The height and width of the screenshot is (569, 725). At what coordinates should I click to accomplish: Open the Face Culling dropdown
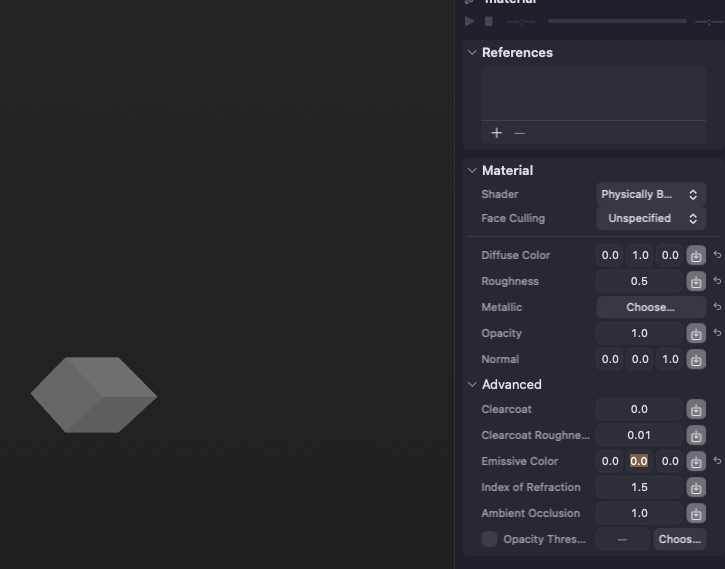pos(651,218)
